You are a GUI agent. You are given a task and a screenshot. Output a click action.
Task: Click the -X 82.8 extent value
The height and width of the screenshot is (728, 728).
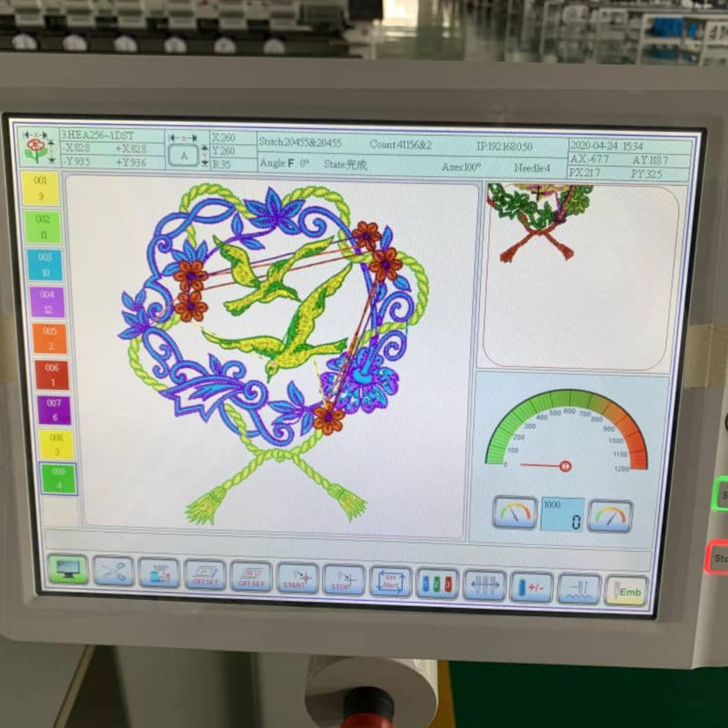point(77,148)
